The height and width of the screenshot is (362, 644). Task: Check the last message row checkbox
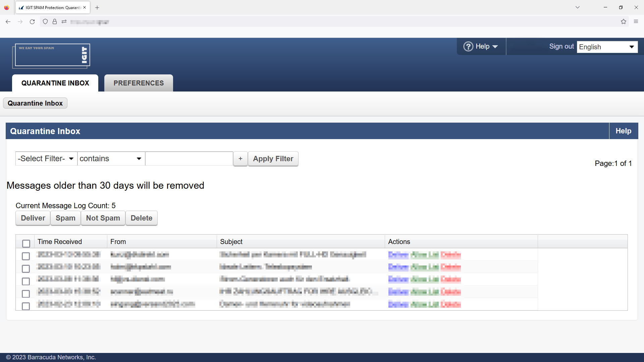[x=26, y=306]
